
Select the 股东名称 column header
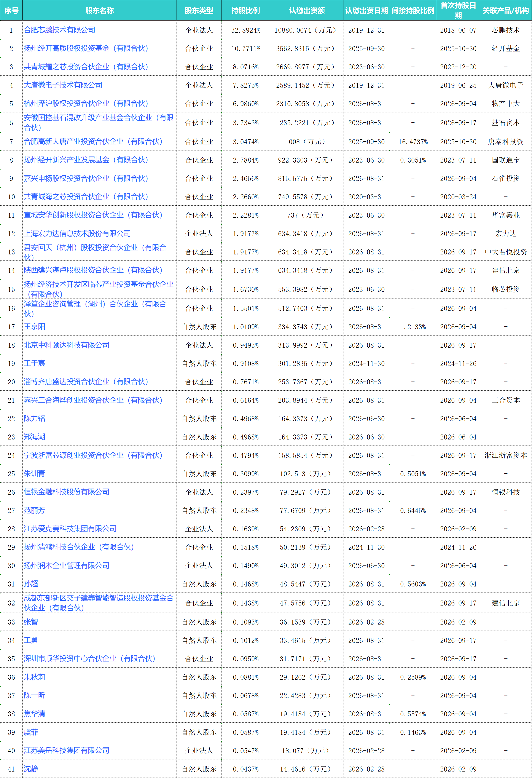coord(100,10)
